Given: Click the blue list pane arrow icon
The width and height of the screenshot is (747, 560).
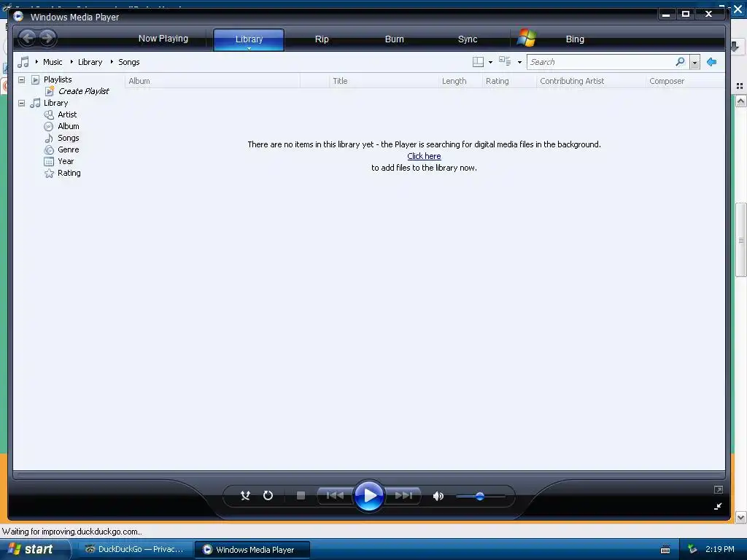Looking at the screenshot, I should 712,62.
